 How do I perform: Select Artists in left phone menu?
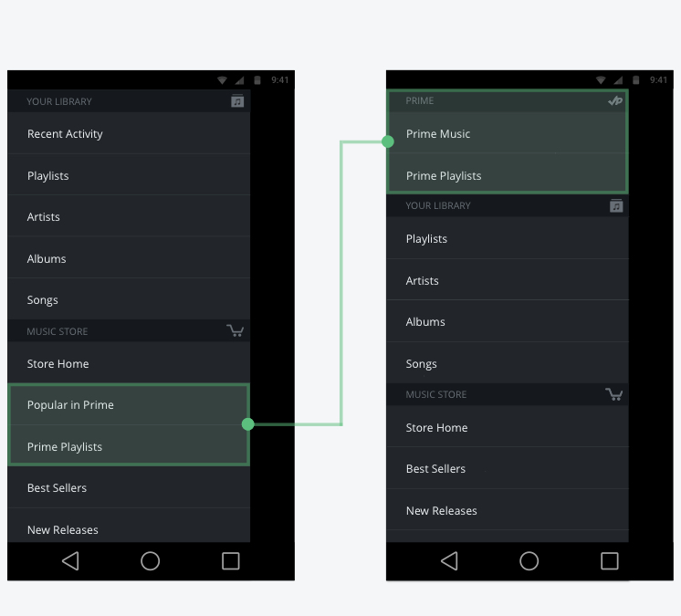tap(129, 216)
